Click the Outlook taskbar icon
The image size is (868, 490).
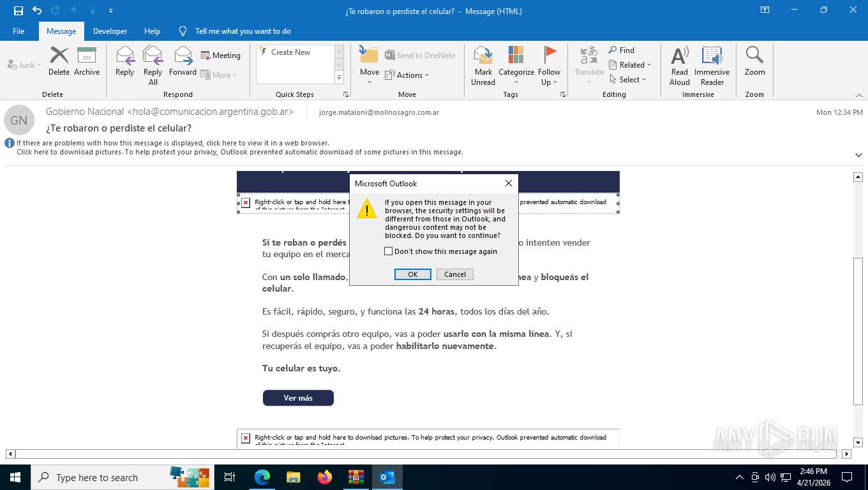(x=387, y=477)
